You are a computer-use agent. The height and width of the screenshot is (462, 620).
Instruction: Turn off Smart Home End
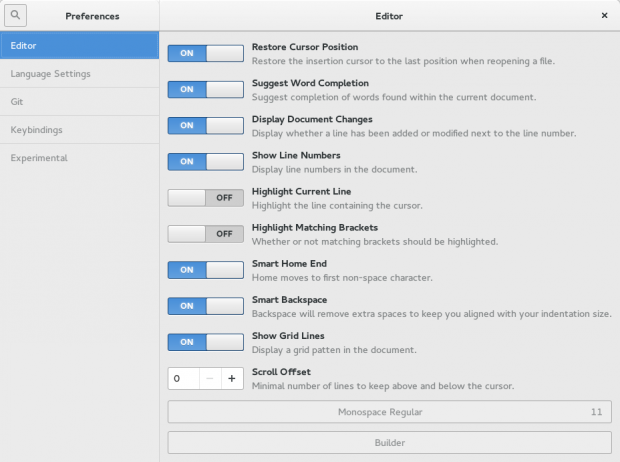coord(205,269)
